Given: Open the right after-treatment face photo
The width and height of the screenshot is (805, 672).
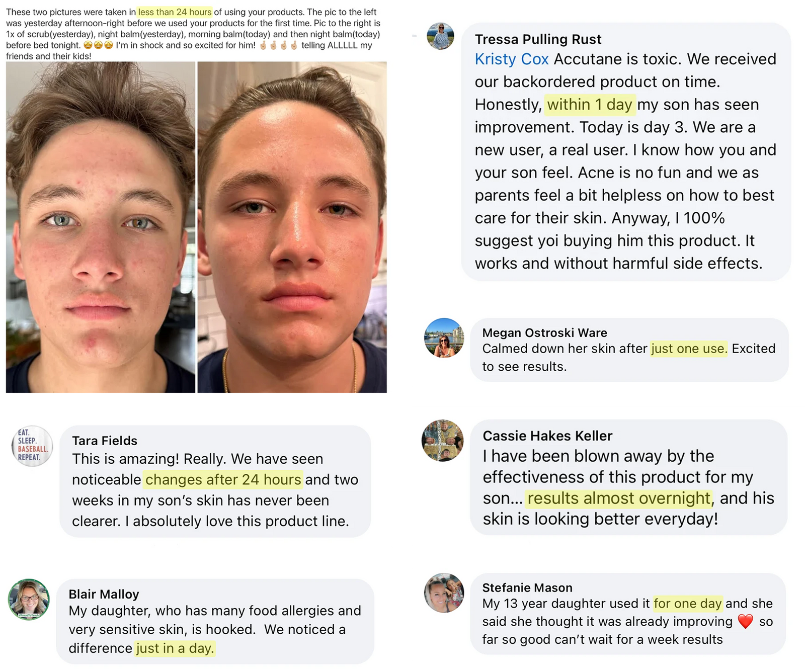Looking at the screenshot, I should [292, 228].
